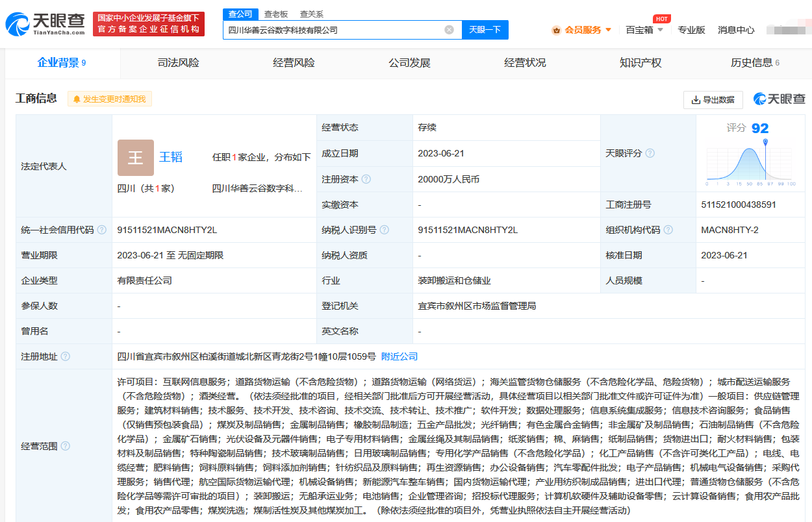The width and height of the screenshot is (812, 522).
Task: Open the 公司发展 tab
Action: (409, 63)
